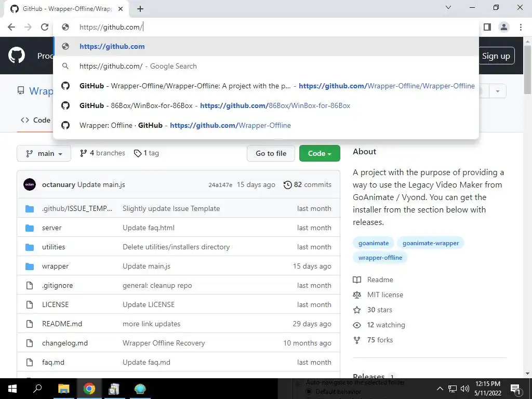The image size is (532, 399).
Task: Close the GitHub Wrapper-Offline tab
Action: pos(121,9)
